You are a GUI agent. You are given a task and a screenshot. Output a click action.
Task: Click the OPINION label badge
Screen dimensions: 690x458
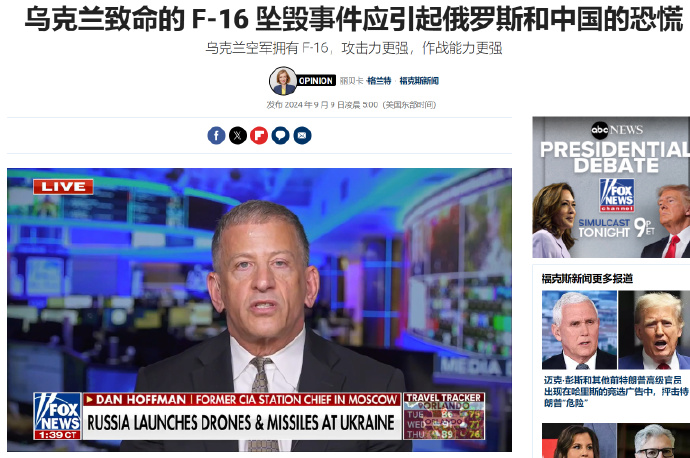pyautogui.click(x=316, y=81)
